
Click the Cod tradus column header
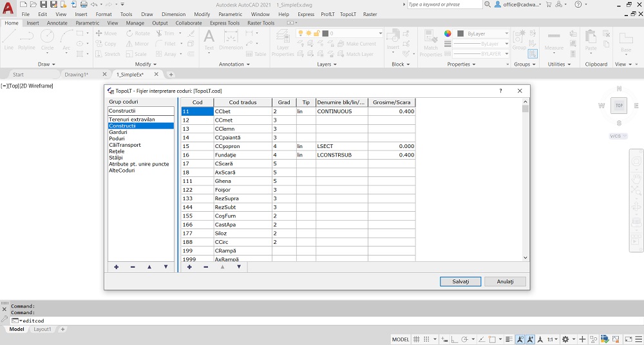click(243, 102)
